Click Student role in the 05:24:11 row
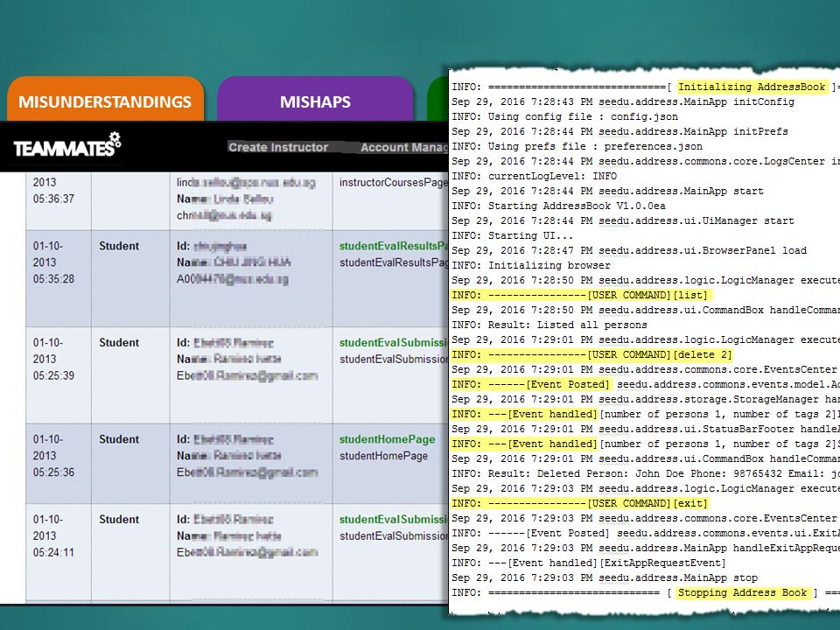The height and width of the screenshot is (630, 840). [x=119, y=520]
